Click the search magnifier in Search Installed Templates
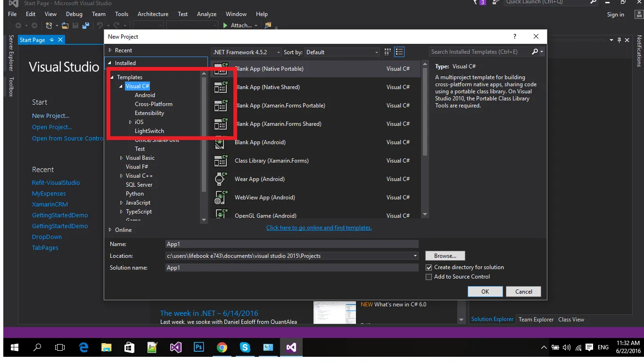The height and width of the screenshot is (362, 644). point(535,52)
